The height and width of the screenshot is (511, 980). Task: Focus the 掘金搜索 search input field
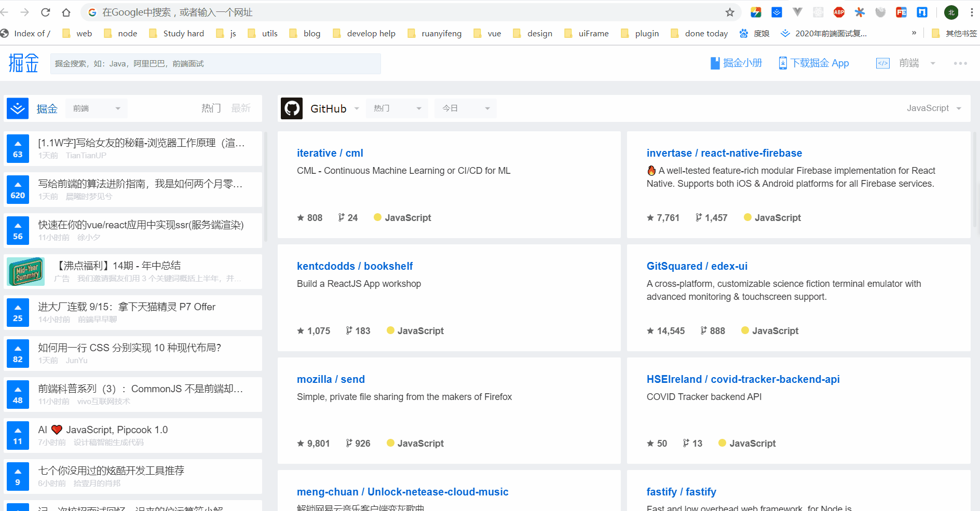click(x=215, y=63)
